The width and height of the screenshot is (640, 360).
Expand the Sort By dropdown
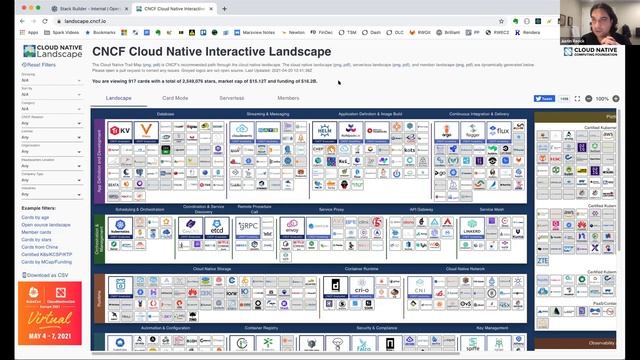coord(51,95)
